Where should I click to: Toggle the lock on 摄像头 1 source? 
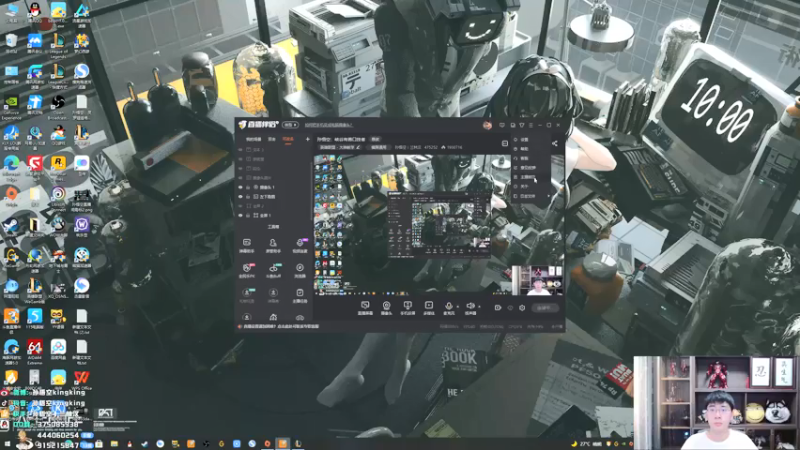point(248,187)
